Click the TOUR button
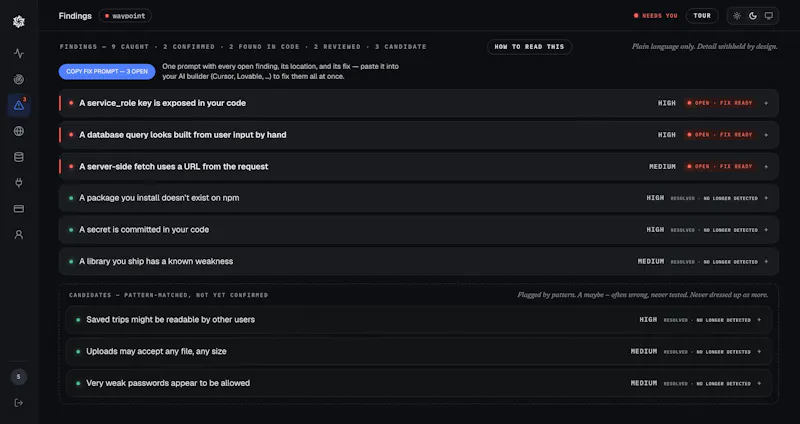The width and height of the screenshot is (800, 424). pos(702,16)
